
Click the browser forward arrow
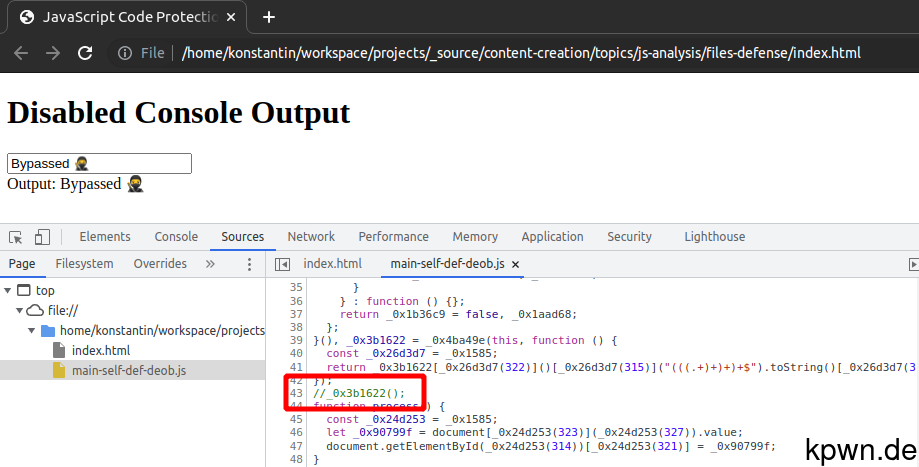[x=53, y=53]
